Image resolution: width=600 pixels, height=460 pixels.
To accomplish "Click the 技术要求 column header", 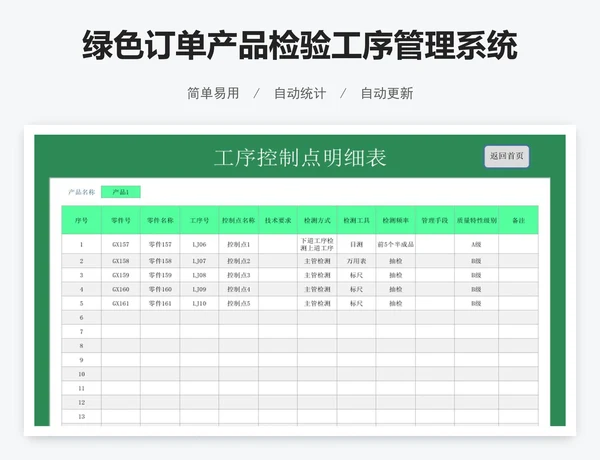I will click(x=278, y=220).
